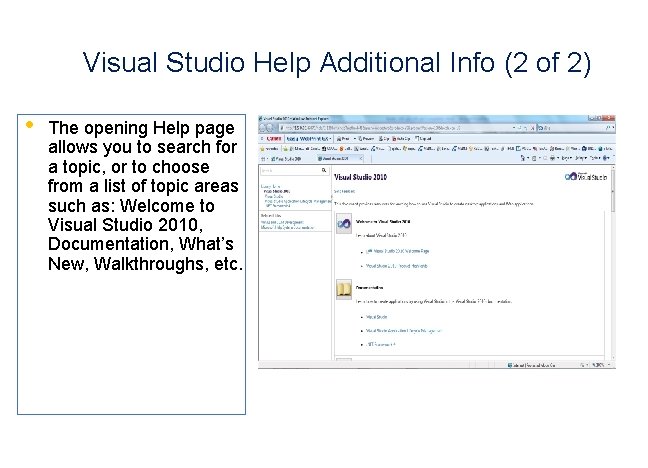
Task: Open .NET Framework 4 in left navigation
Action: 278,205
